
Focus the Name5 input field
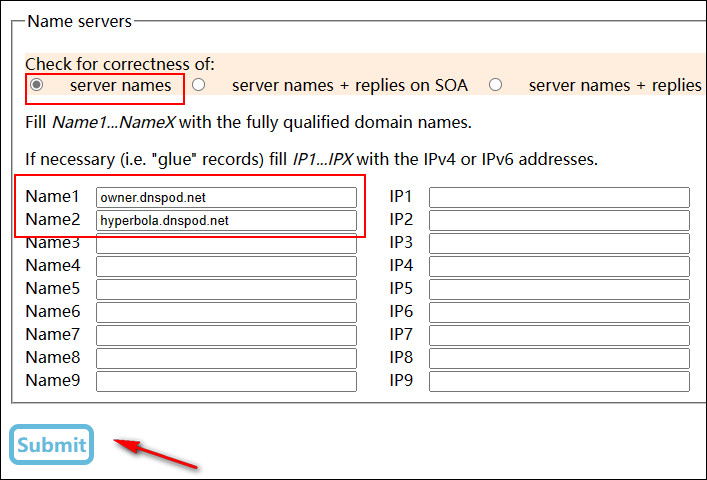[x=226, y=289]
